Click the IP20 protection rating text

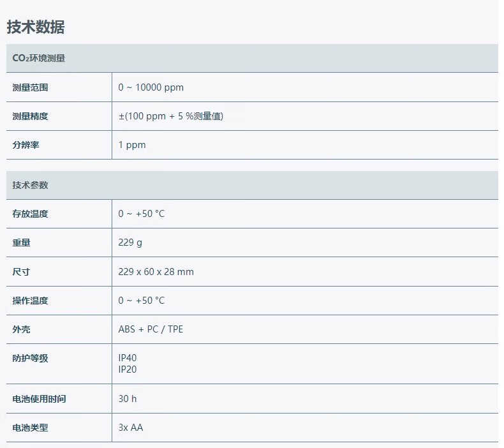point(128,370)
